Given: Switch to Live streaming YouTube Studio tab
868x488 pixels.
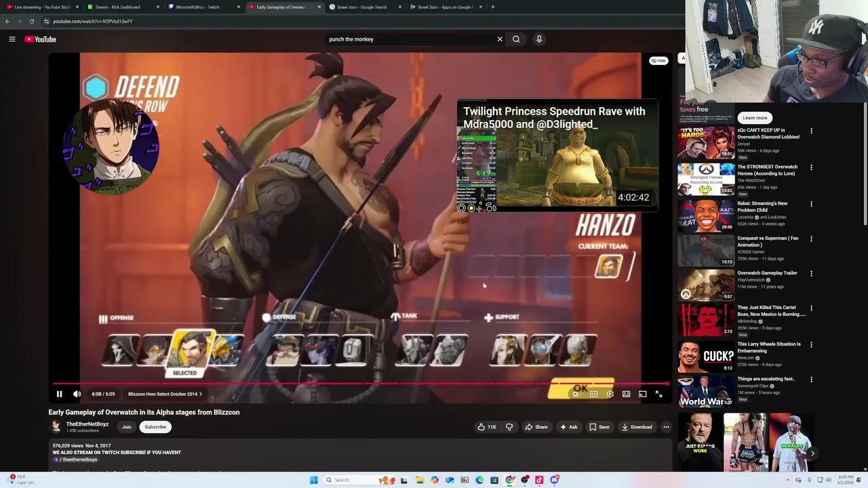Looking at the screenshot, I should [x=41, y=7].
